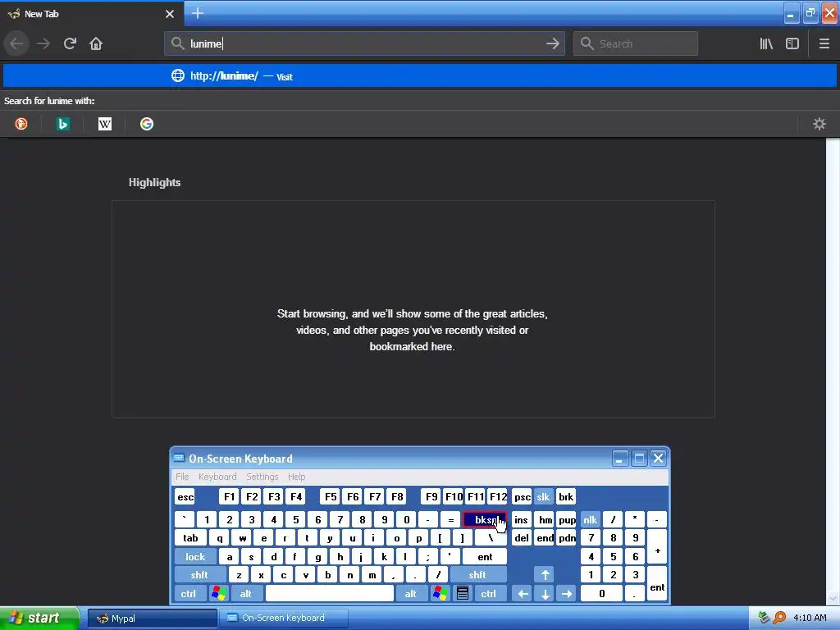The width and height of the screenshot is (840, 630).
Task: Click the del key
Action: tap(521, 538)
